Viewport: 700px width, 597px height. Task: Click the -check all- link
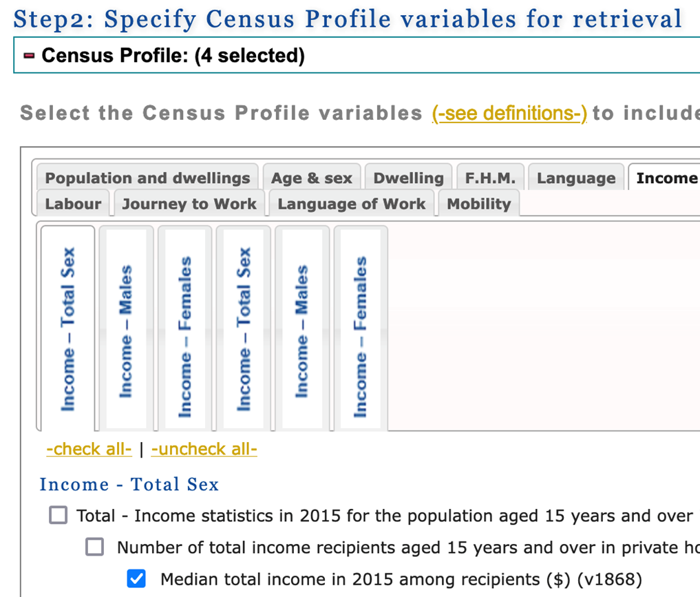[89, 448]
